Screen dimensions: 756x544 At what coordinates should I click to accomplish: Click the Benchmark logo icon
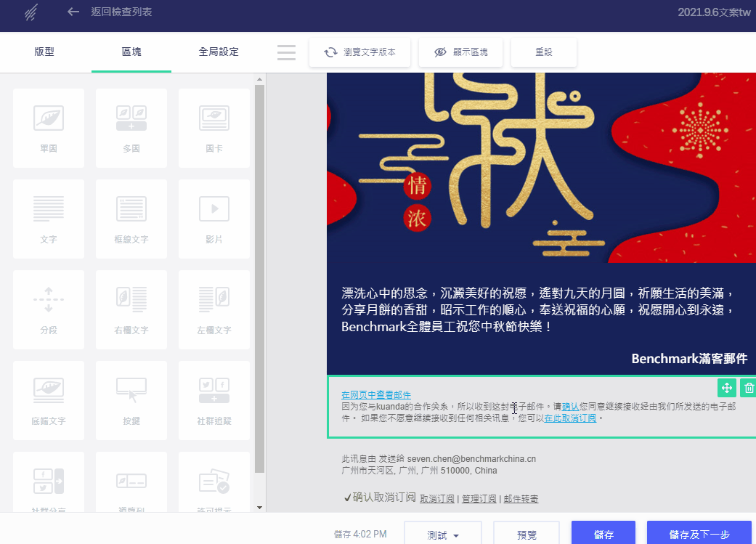tap(31, 12)
